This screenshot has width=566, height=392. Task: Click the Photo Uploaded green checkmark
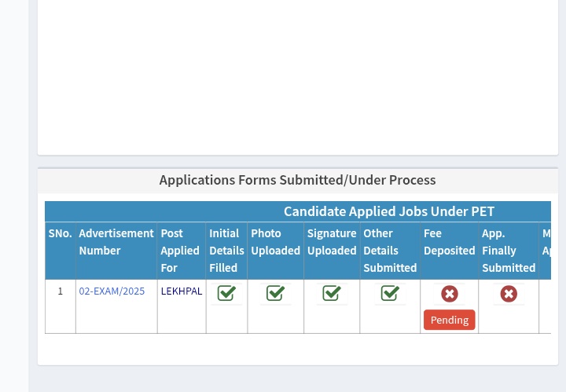pyautogui.click(x=275, y=294)
